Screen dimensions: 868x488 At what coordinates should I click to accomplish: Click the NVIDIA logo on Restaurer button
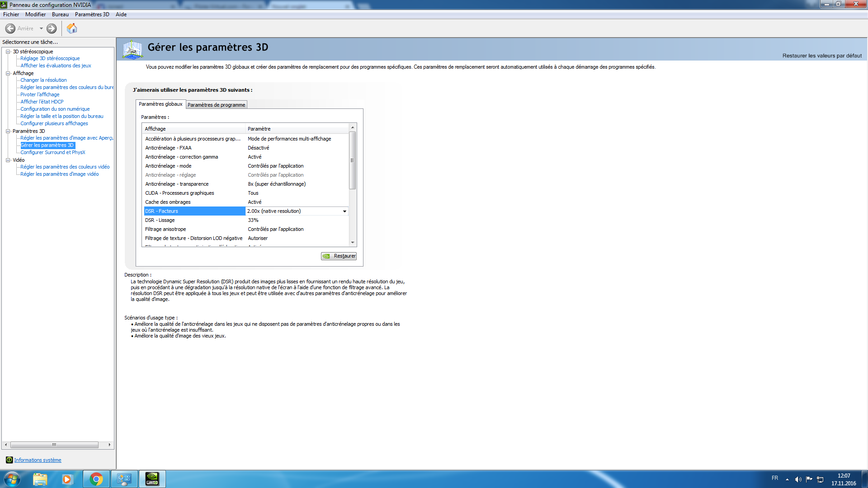click(326, 256)
